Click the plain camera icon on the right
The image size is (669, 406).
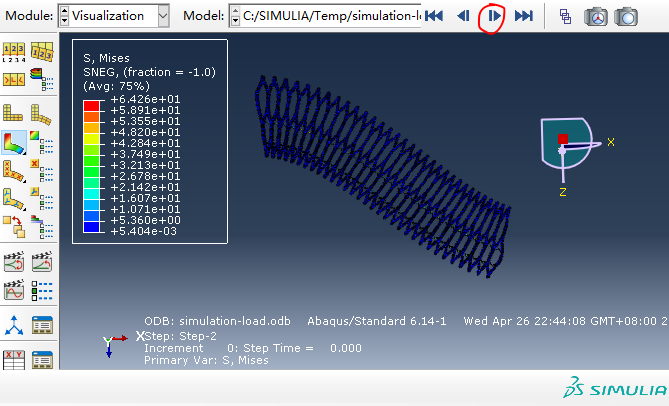tap(626, 17)
